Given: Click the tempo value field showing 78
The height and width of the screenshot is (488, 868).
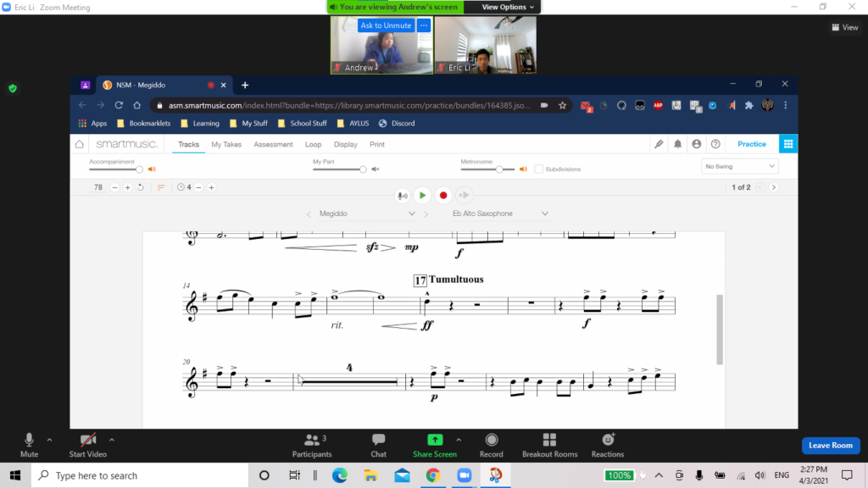Looking at the screenshot, I should [x=98, y=187].
